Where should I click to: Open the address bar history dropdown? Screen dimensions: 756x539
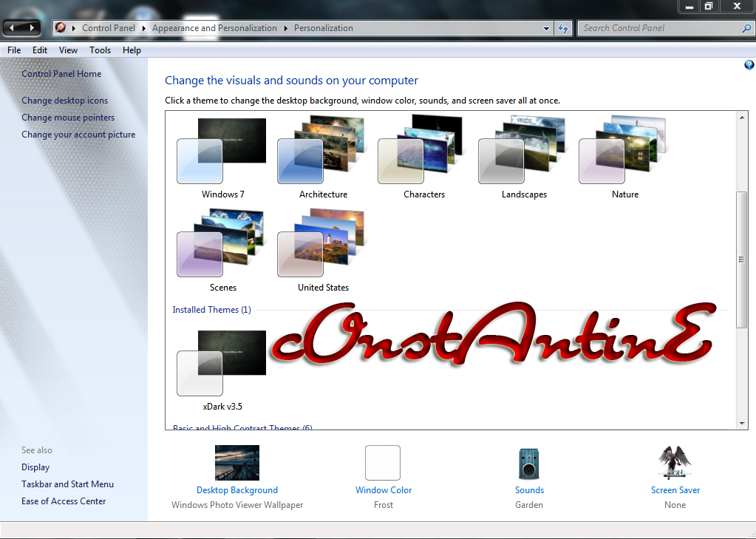546,29
